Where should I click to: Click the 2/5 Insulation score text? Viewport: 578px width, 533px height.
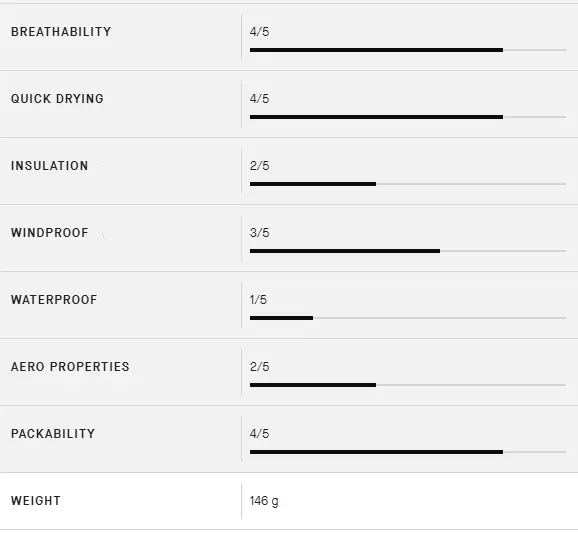click(x=260, y=166)
